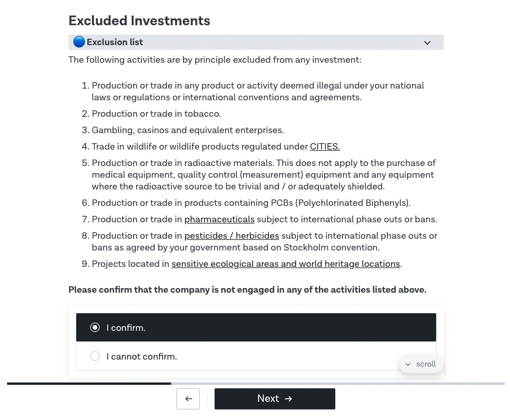Click the tobacco exclusion list item

(x=156, y=114)
